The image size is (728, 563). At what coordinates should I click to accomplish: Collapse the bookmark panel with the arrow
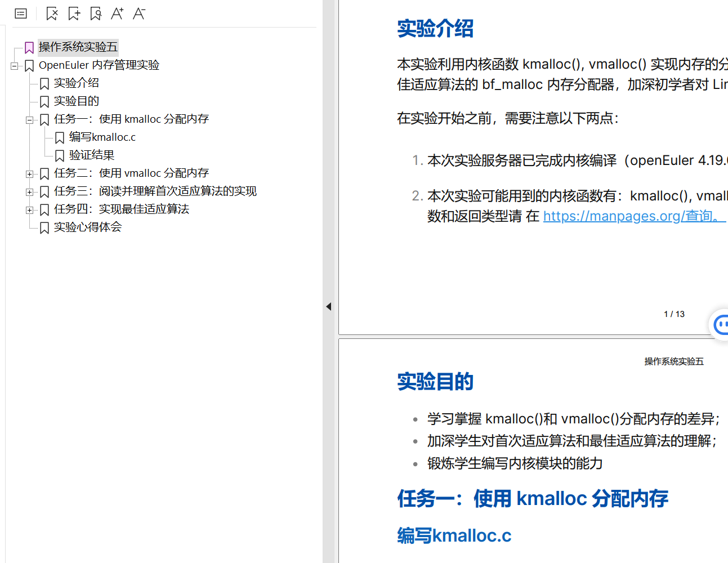click(328, 307)
